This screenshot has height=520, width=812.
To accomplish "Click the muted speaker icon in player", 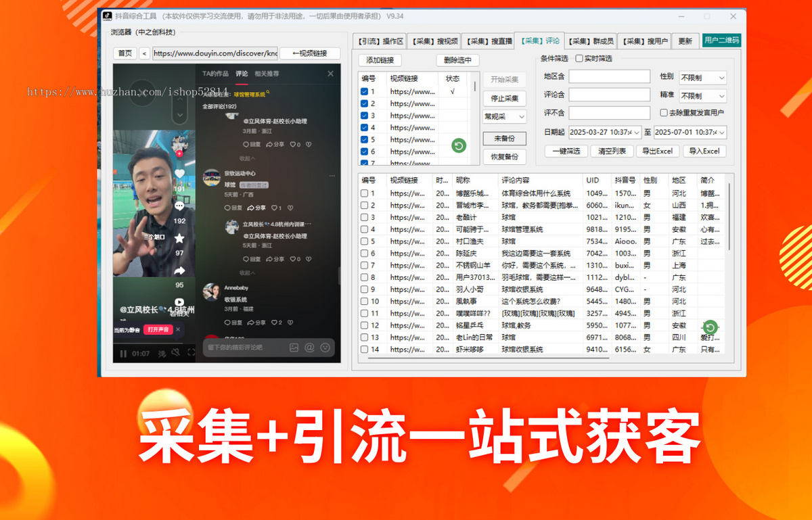I will [x=176, y=353].
